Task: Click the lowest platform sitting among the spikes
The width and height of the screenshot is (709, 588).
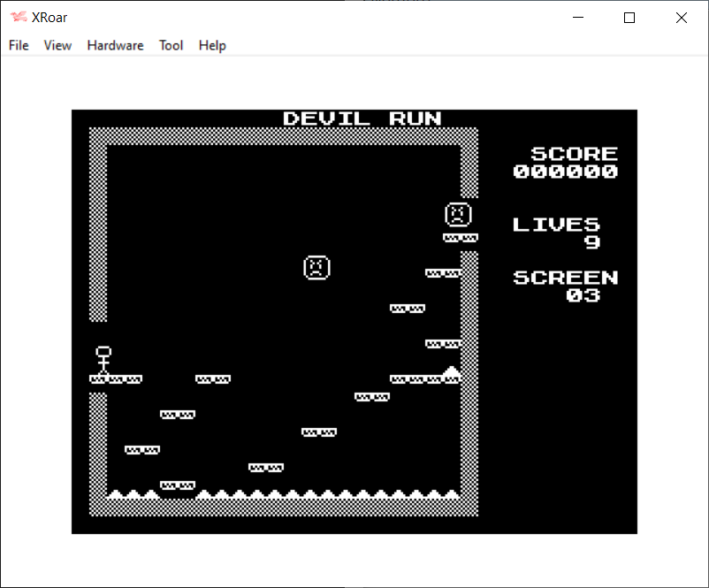Action: (177, 485)
